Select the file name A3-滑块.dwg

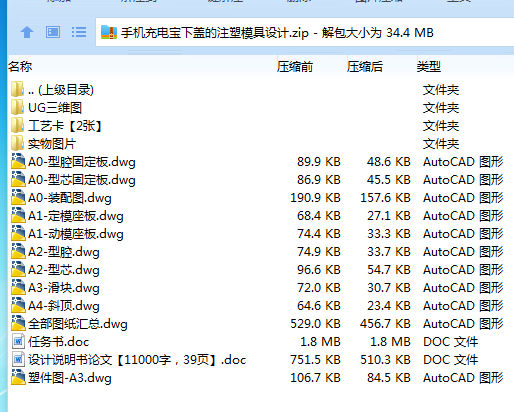click(x=64, y=288)
